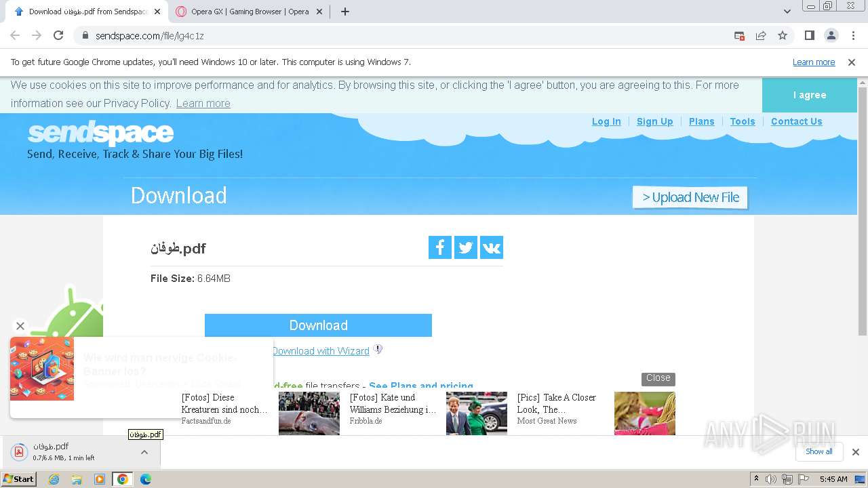Open Chrome update Learn more link
This screenshot has height=488, width=868.
[x=814, y=62]
